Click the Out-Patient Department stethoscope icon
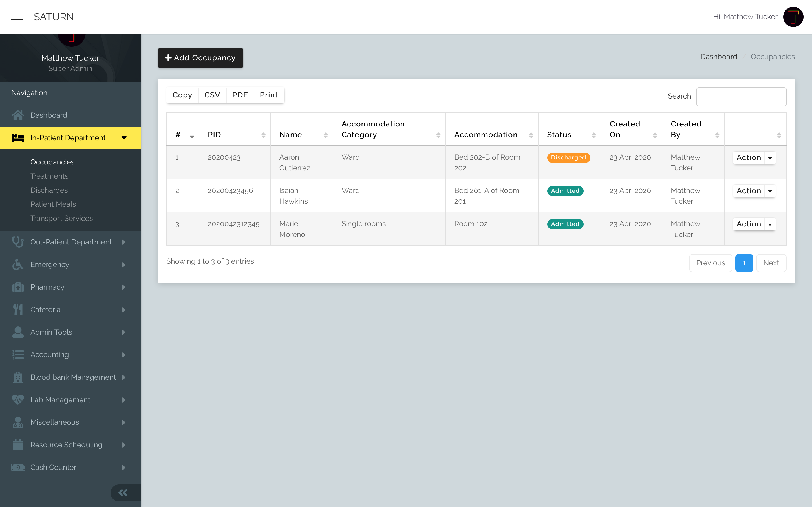The width and height of the screenshot is (812, 507). tap(18, 242)
